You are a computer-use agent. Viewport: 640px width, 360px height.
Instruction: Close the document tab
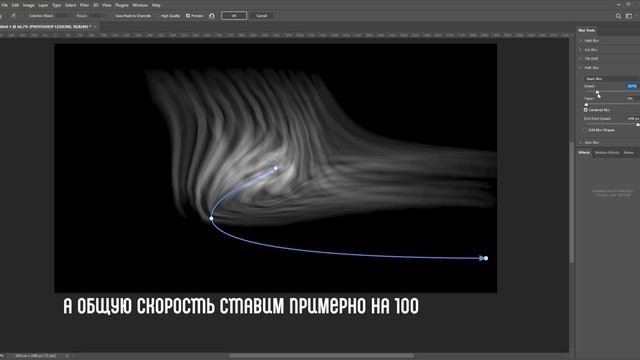tap(95, 27)
